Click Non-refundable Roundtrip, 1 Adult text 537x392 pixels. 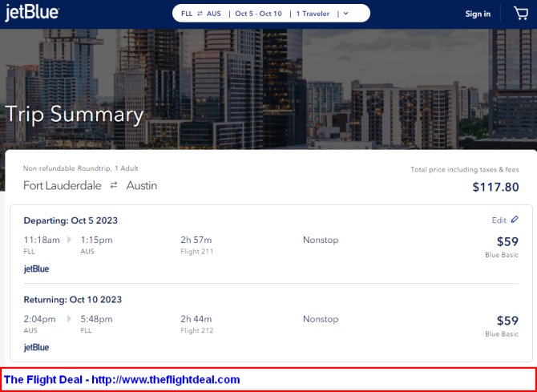pyautogui.click(x=81, y=168)
